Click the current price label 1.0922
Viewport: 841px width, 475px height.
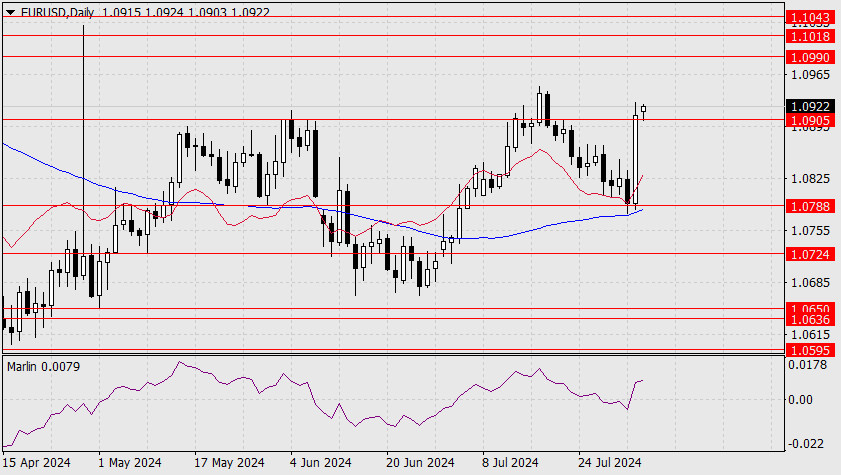(810, 107)
